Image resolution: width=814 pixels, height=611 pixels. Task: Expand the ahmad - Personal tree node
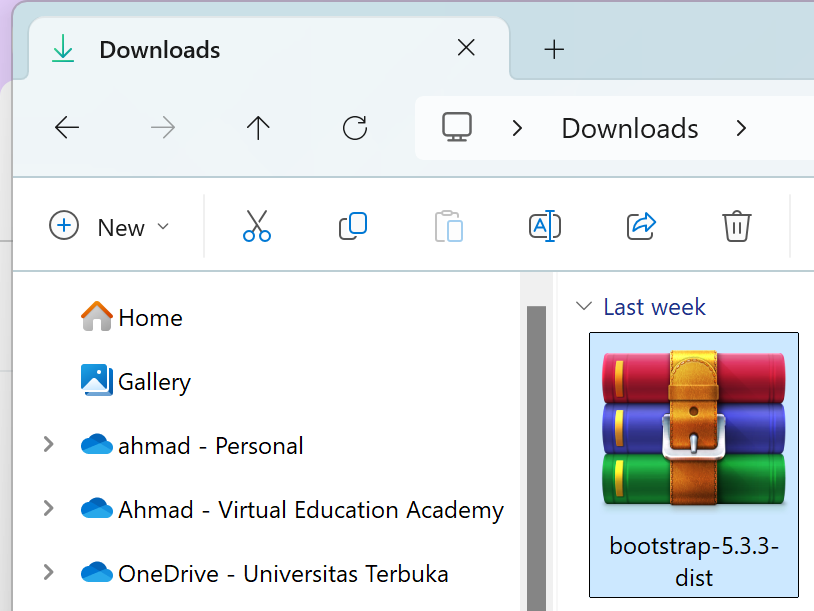click(x=48, y=444)
